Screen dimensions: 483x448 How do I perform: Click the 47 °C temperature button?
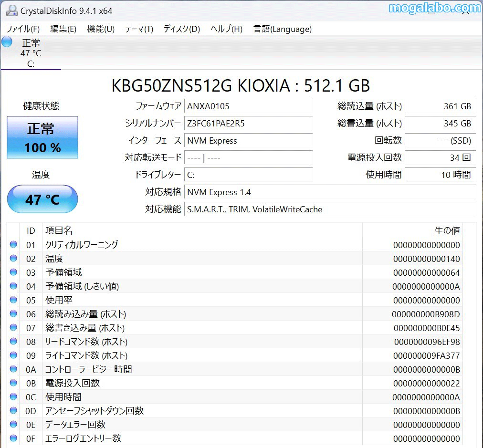click(42, 199)
